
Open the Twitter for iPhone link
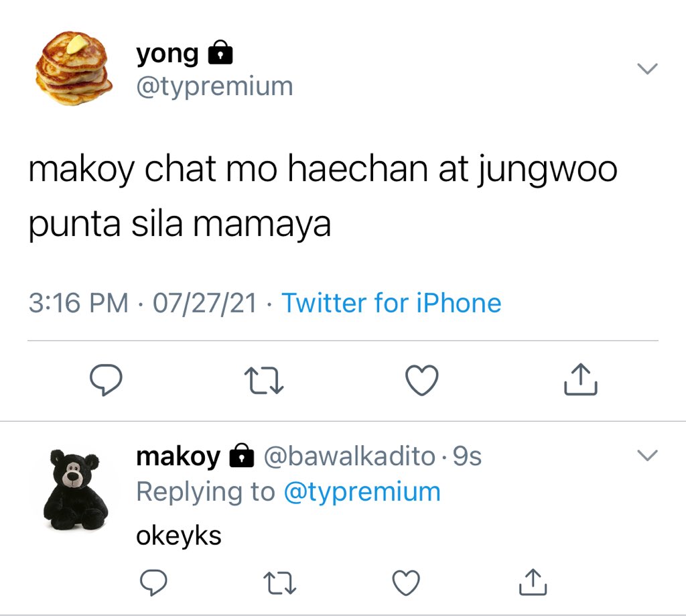coord(391,303)
